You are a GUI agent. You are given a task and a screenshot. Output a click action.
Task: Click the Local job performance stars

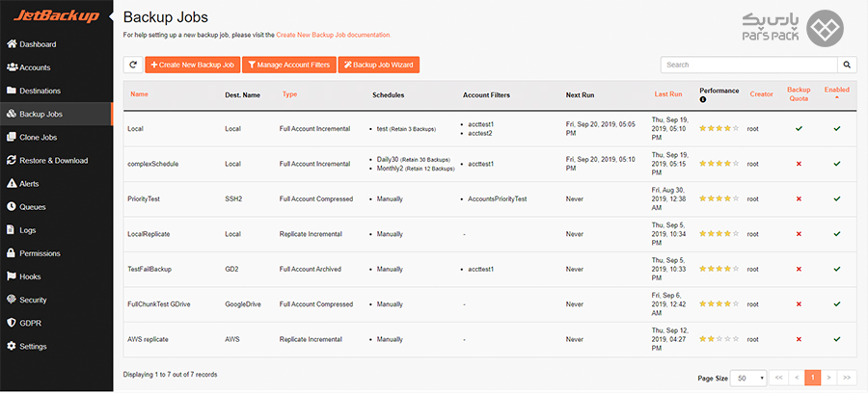[x=719, y=128]
